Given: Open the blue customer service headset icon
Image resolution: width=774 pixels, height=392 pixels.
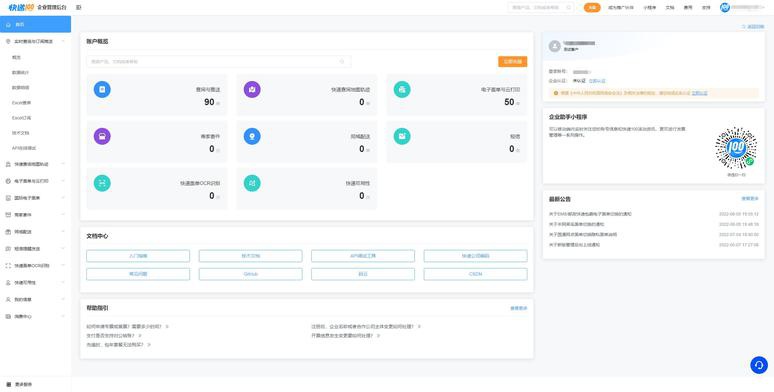Looking at the screenshot, I should coord(759,365).
